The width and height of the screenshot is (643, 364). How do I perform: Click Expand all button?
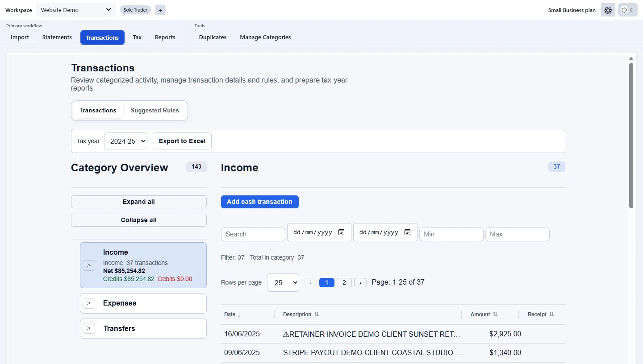coord(139,202)
